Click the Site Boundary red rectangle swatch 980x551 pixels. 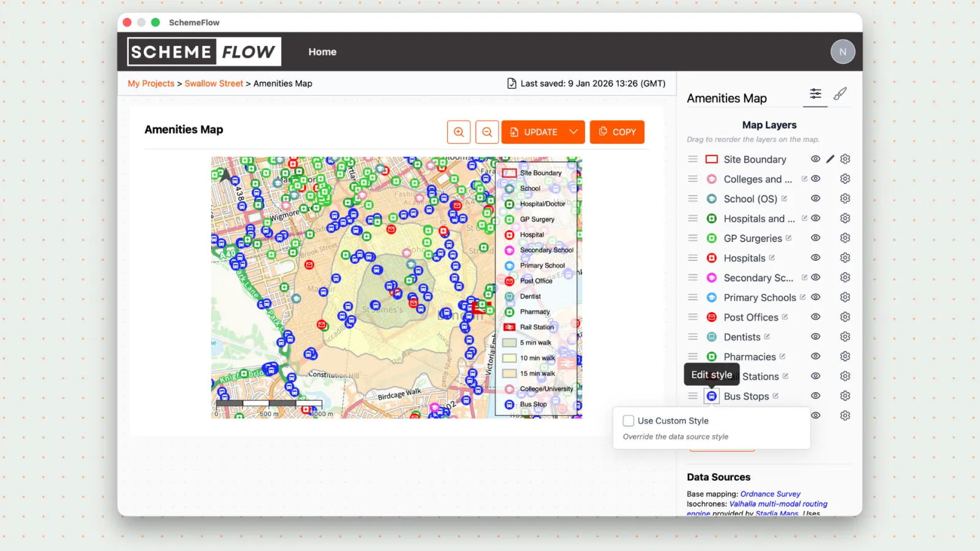(712, 159)
